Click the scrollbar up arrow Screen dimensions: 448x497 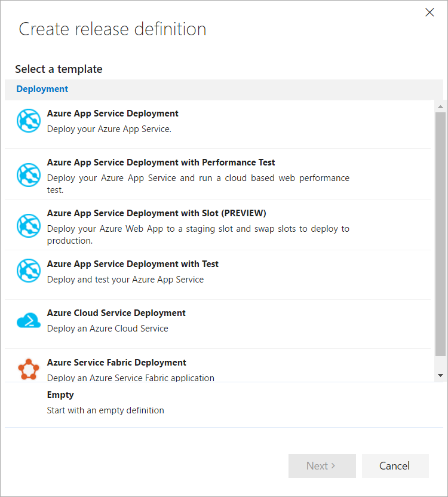coord(440,107)
